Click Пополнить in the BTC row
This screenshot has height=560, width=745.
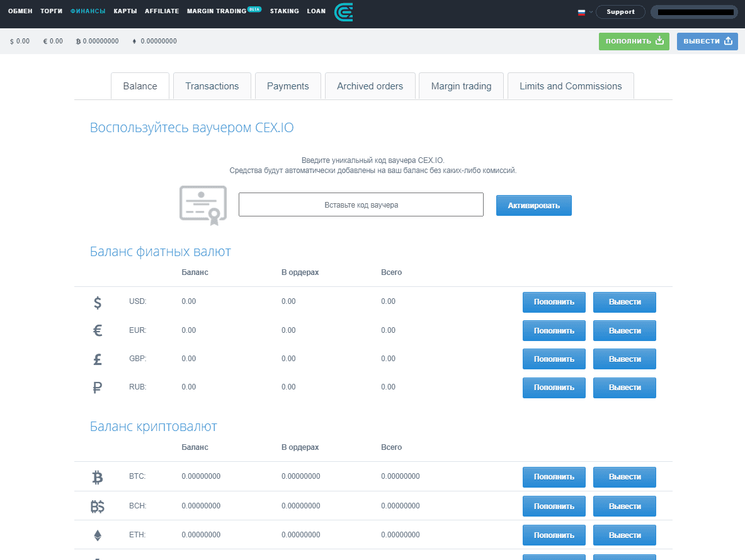(554, 478)
